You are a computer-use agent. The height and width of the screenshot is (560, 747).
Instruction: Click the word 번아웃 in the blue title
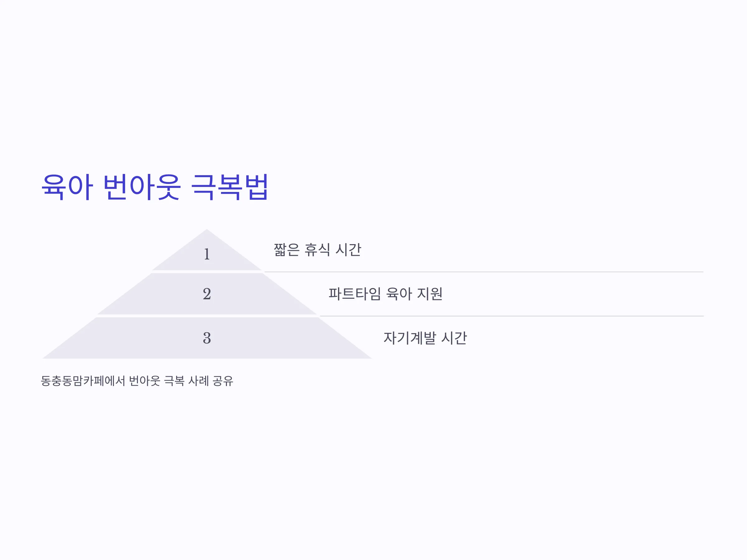[x=142, y=187]
